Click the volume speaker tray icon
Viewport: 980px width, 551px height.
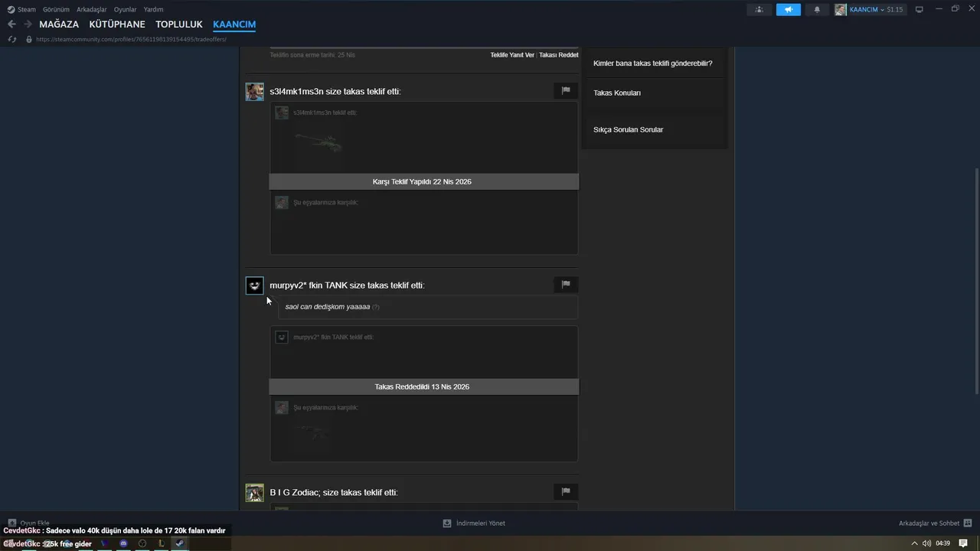(x=926, y=543)
